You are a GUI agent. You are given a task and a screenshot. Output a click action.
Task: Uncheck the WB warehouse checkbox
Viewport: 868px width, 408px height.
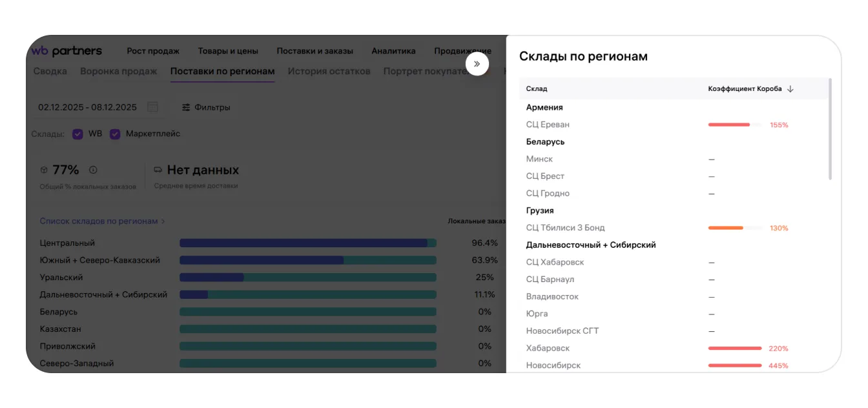click(x=78, y=134)
